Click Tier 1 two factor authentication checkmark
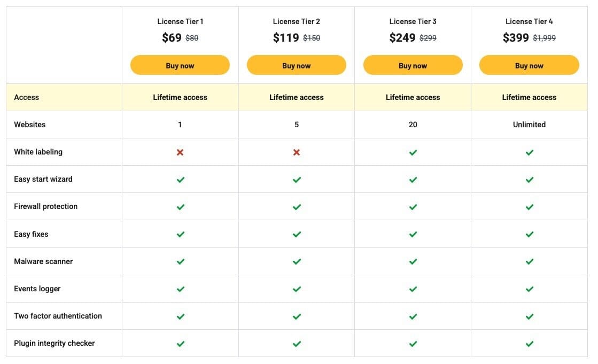Viewport: 598px width, 364px height. click(x=180, y=316)
